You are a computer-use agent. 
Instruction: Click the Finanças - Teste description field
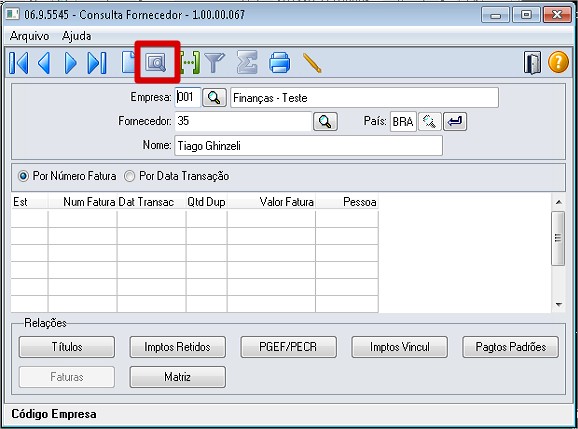click(x=364, y=98)
